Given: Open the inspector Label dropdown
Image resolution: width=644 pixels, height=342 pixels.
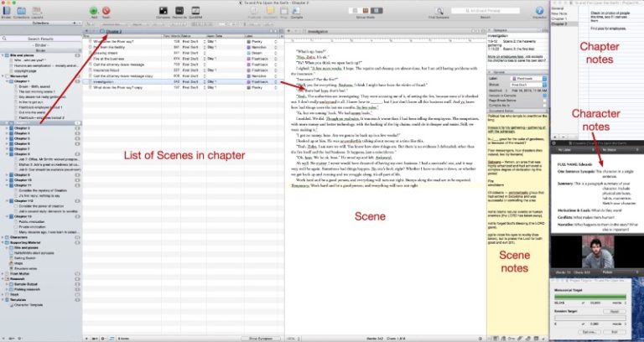Looking at the screenshot, I should [529, 79].
